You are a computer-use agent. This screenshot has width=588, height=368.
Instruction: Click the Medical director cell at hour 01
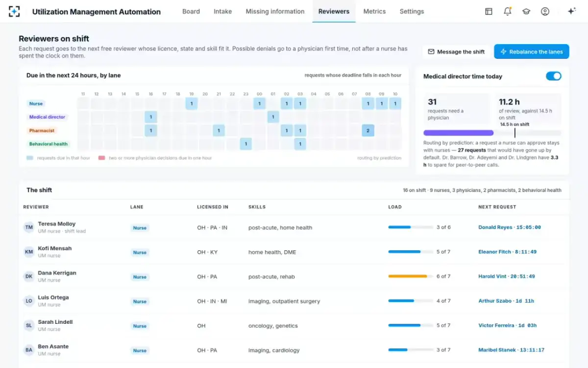click(x=273, y=117)
